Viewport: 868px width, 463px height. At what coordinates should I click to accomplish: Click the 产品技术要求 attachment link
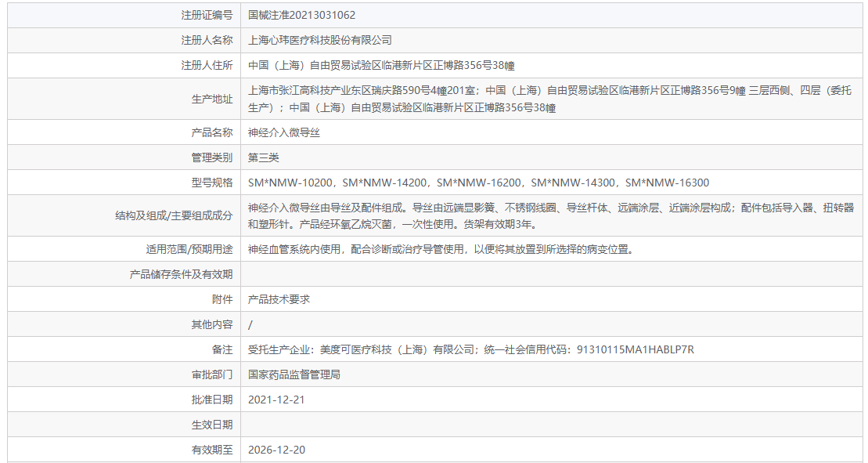[x=279, y=299]
